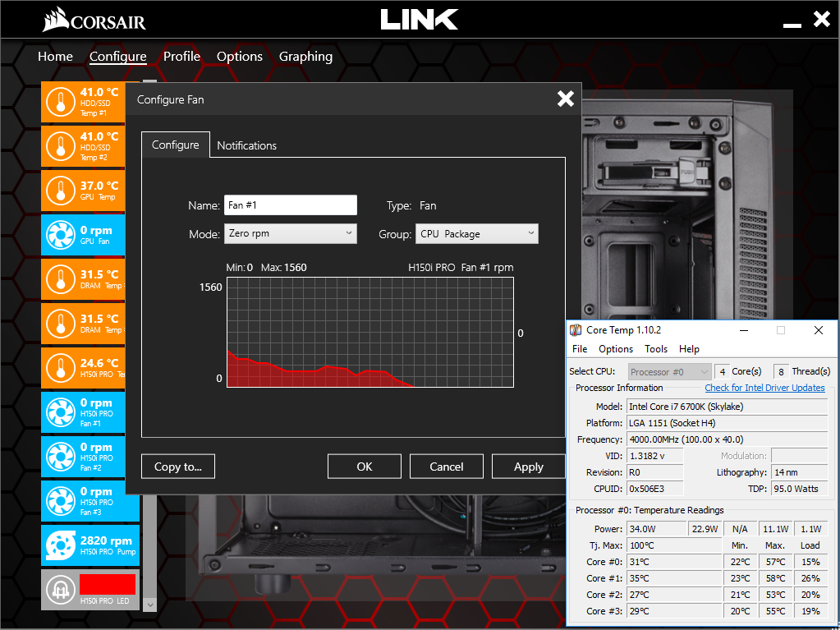Open the Options menu in Core Temp

(616, 349)
